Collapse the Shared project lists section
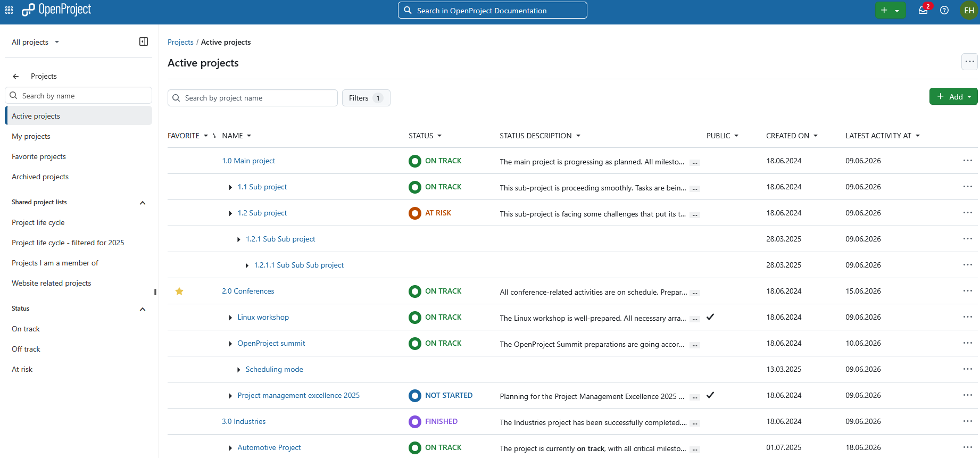Image resolution: width=980 pixels, height=458 pixels. (x=143, y=203)
